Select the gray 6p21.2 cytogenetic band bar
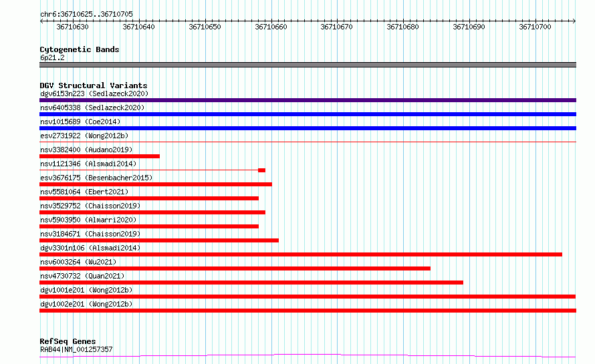Screen dimensions: 595x364 tap(308, 65)
